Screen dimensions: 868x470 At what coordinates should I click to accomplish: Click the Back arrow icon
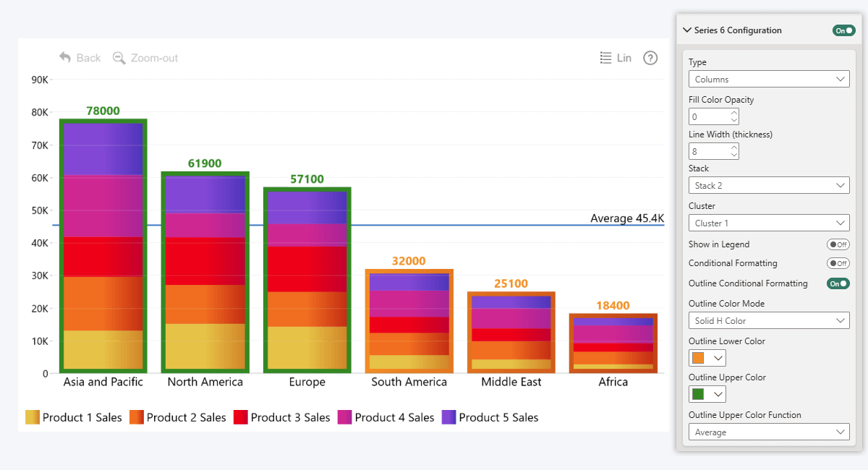(x=65, y=58)
